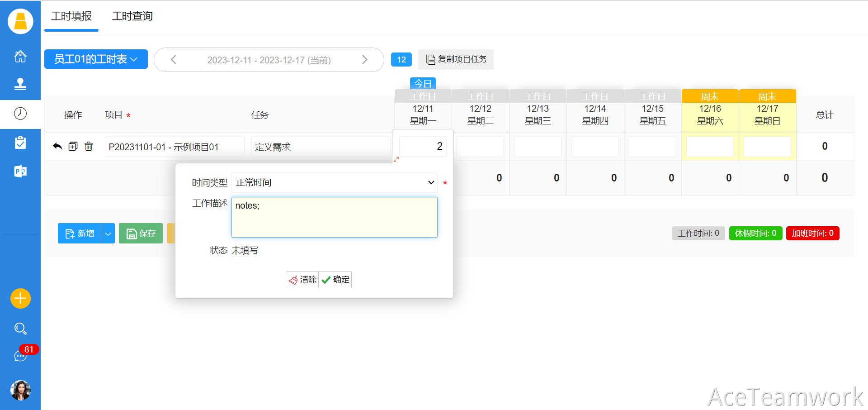Image resolution: width=868 pixels, height=410 pixels.
Task: Select the 工时填报 tab
Action: click(71, 16)
